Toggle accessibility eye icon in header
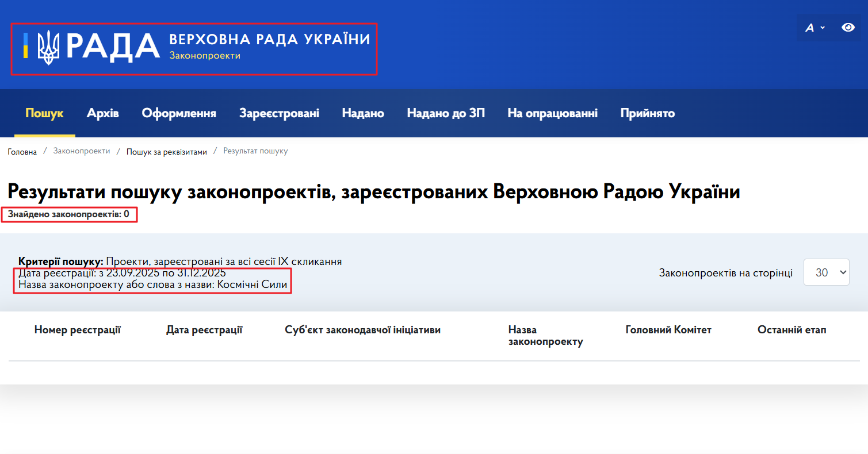This screenshot has width=868, height=454. pyautogui.click(x=848, y=27)
